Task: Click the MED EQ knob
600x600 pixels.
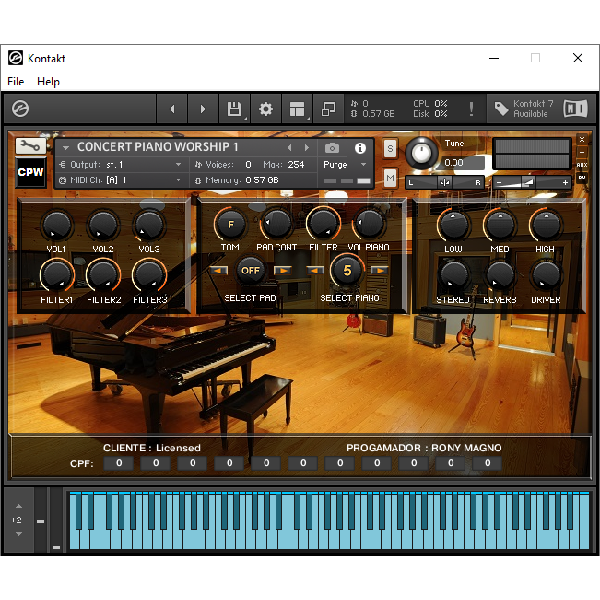Action: tap(500, 225)
